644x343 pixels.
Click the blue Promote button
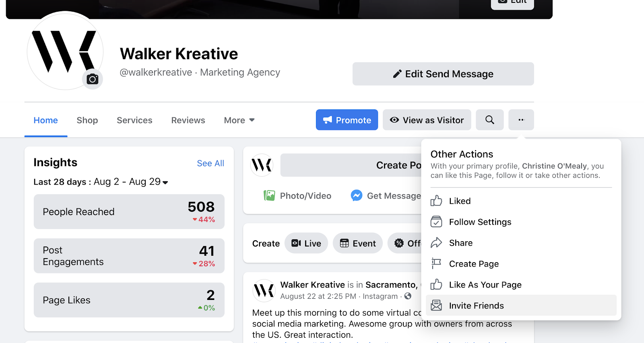(347, 120)
